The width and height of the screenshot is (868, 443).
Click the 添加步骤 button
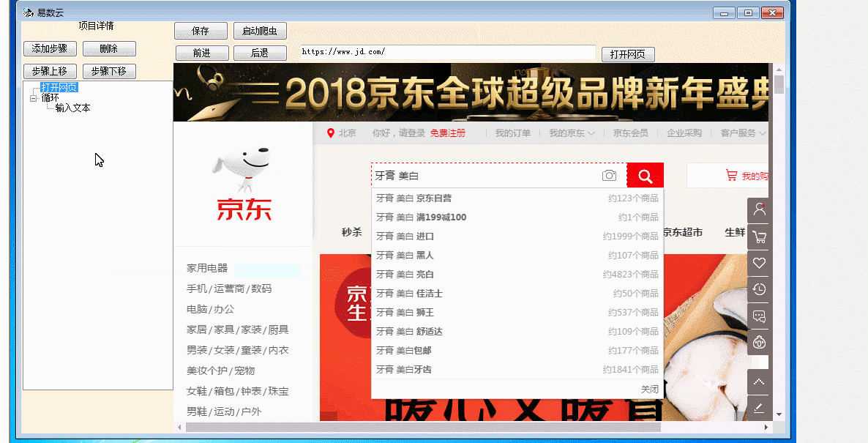click(x=50, y=49)
